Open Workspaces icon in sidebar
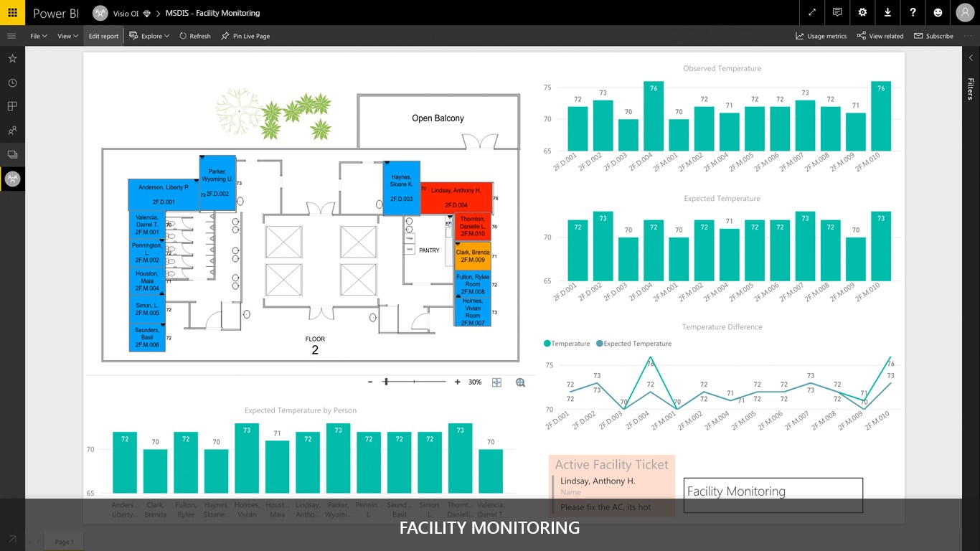The width and height of the screenshot is (980, 551). tap(12, 154)
